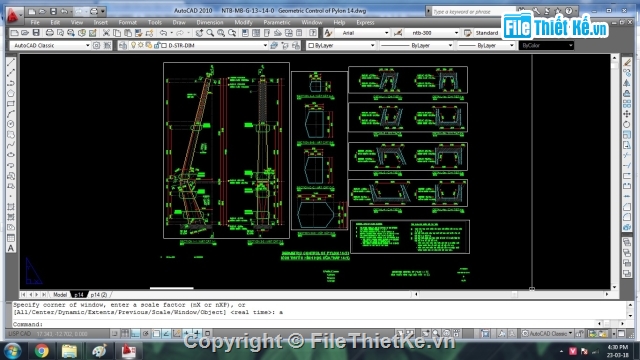
Task: Toggle Object Snap in status bar
Action: [156, 333]
